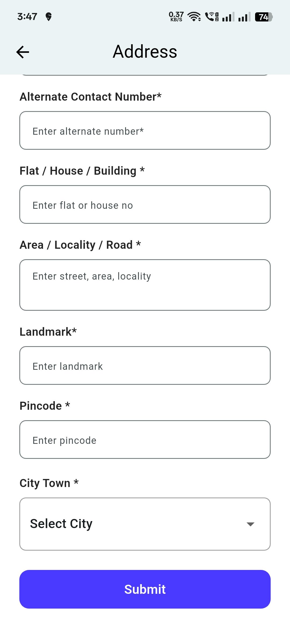Click the flat or house no field
290x644 pixels.
(x=145, y=205)
